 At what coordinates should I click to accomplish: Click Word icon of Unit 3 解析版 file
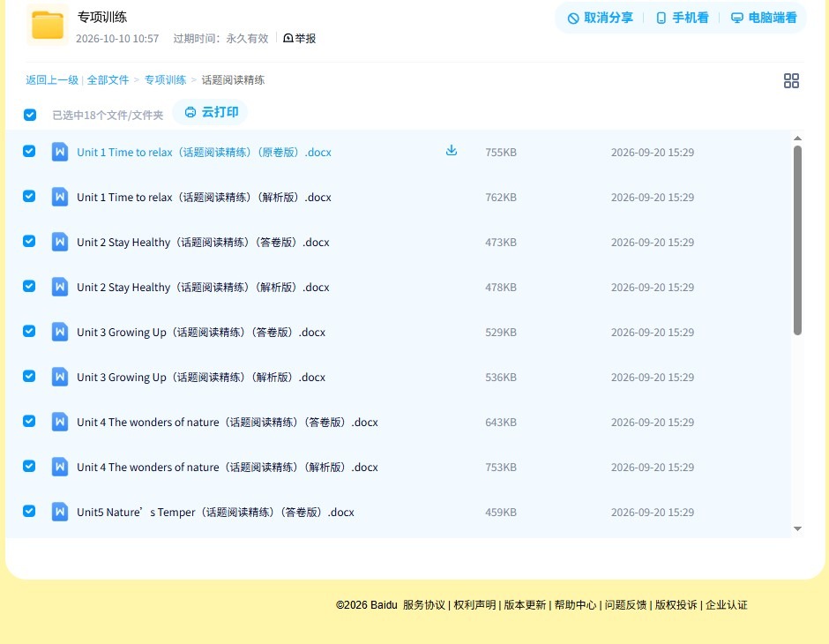60,377
